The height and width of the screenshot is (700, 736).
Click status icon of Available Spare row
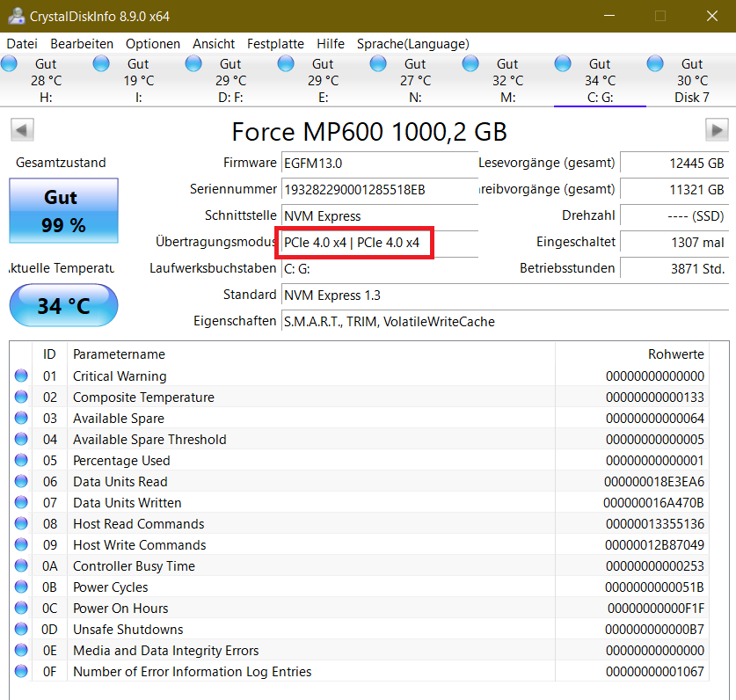coord(21,418)
